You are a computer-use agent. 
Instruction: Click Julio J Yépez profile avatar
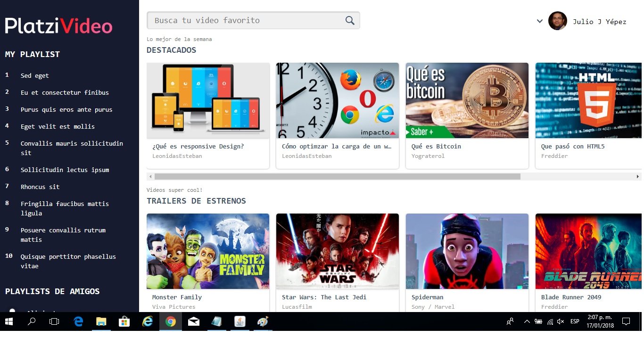click(558, 21)
